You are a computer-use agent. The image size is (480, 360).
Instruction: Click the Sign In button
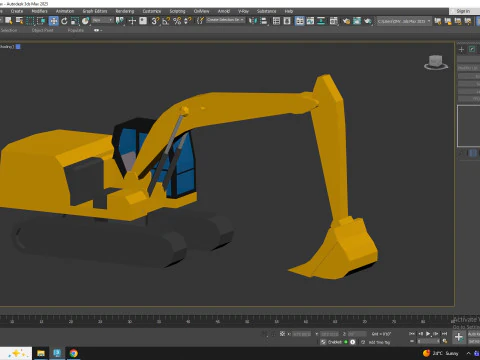coord(463,11)
